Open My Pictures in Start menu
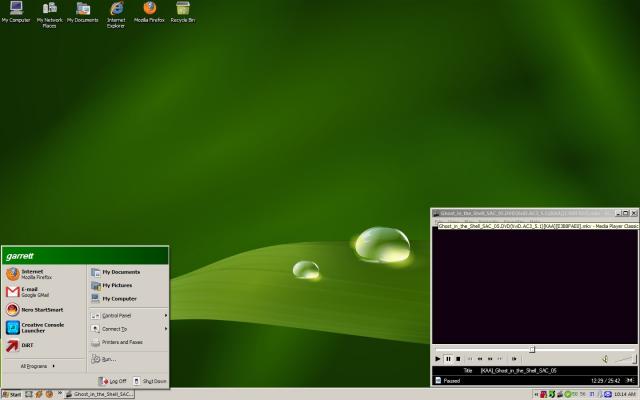 click(128, 285)
